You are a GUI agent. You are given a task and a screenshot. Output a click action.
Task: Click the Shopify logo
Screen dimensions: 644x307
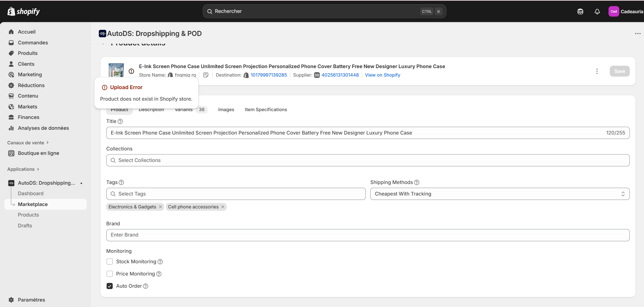23,11
